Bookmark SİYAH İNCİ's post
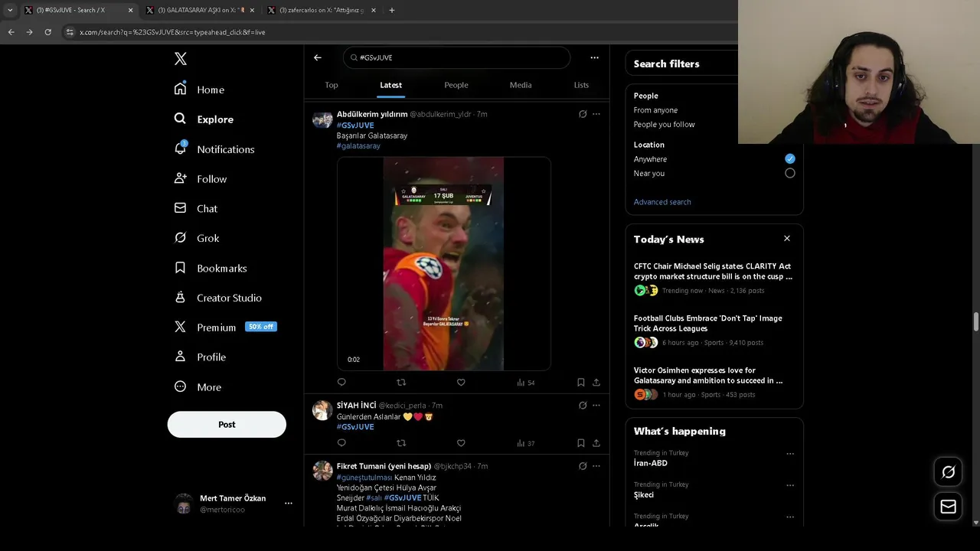Image resolution: width=980 pixels, height=551 pixels. [x=581, y=443]
